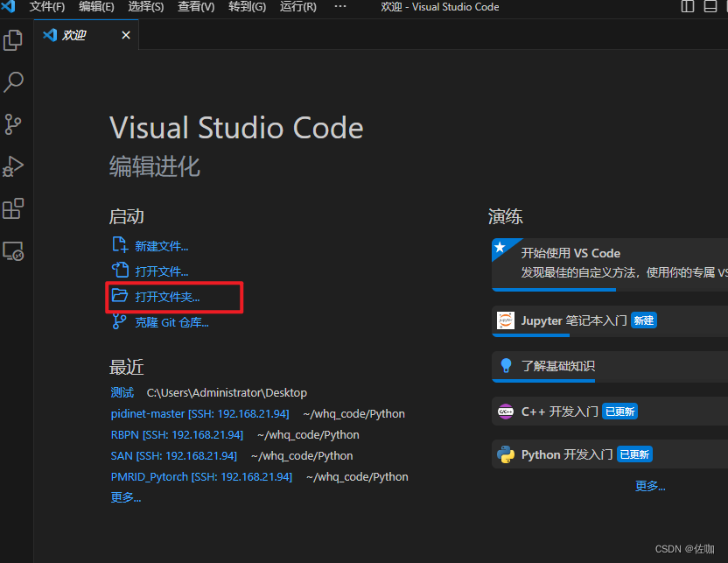Click the 启动 section heading
This screenshot has width=728, height=563.
pos(126,216)
